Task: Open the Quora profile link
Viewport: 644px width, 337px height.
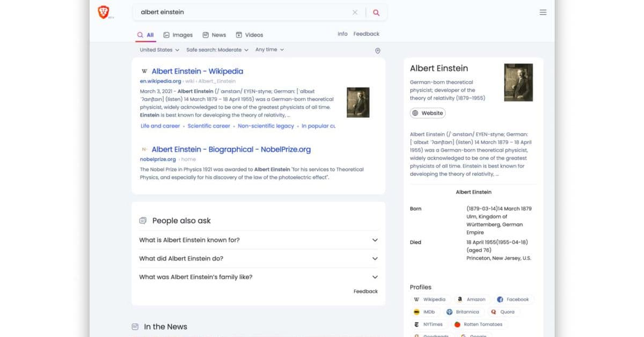Action: tap(503, 312)
